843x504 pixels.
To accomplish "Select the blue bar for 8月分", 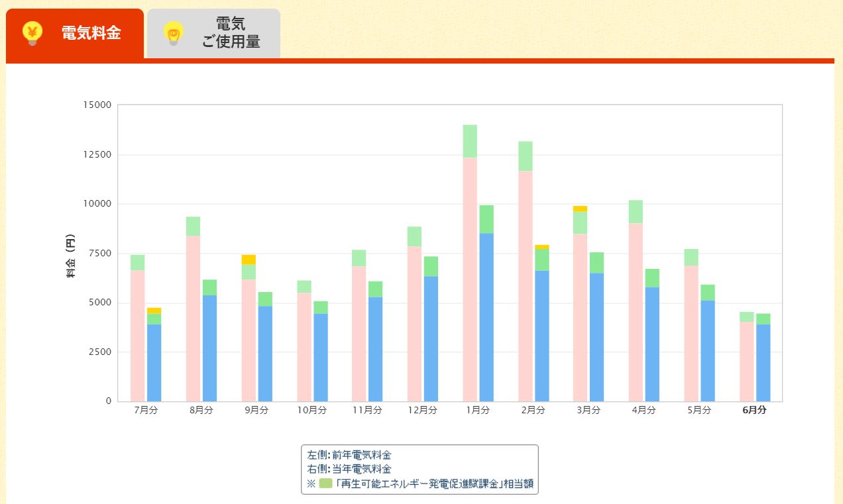I will [x=209, y=348].
